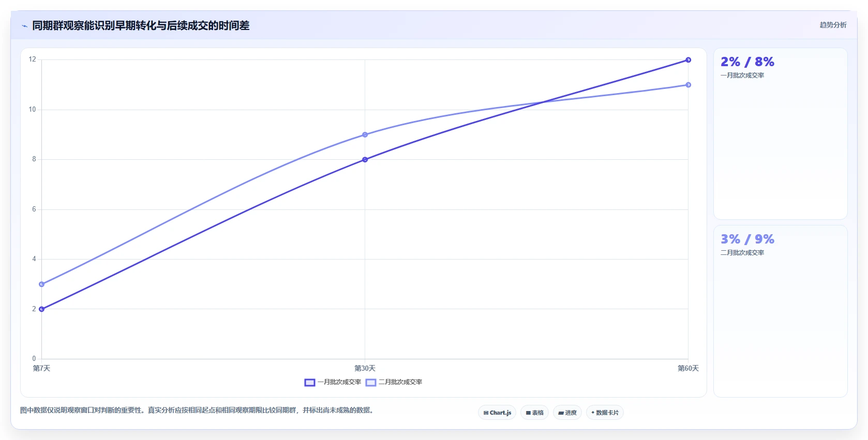The width and height of the screenshot is (868, 440).
Task: Select the February series point at 第60天
Action: point(688,85)
